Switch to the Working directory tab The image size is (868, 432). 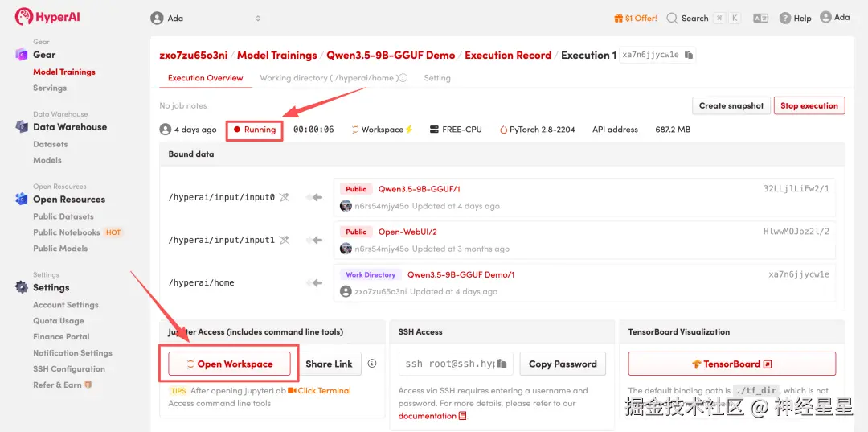pos(329,78)
